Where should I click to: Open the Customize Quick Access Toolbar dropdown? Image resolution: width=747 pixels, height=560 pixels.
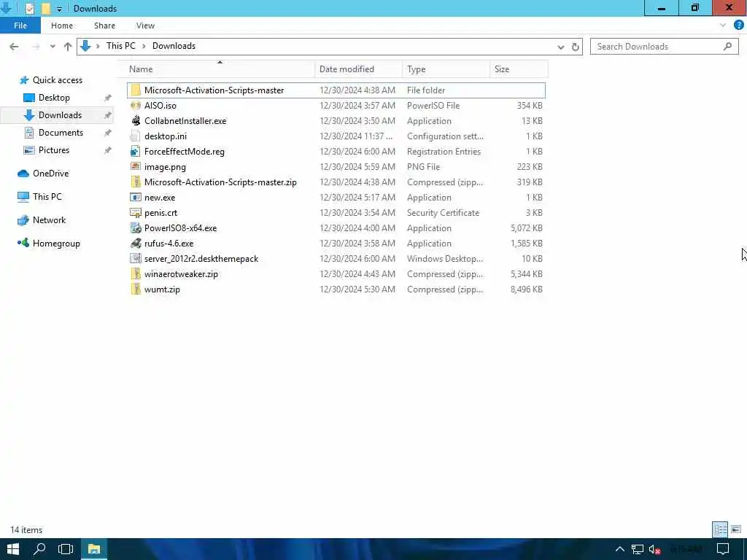[x=59, y=9]
